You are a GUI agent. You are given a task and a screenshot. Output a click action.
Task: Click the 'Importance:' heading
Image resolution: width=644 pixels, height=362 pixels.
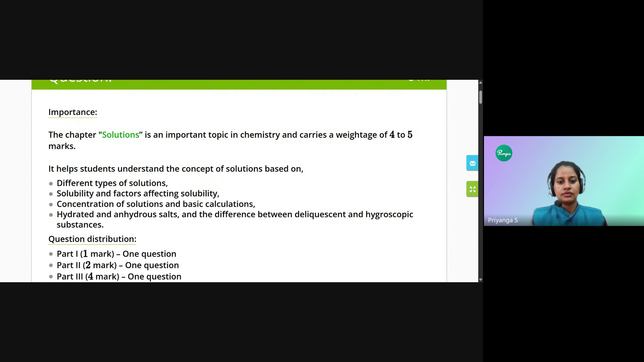point(72,112)
